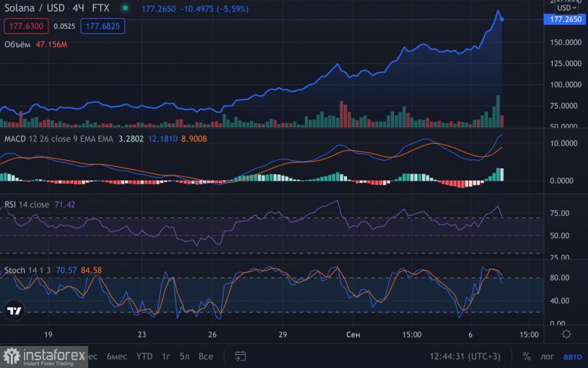Viewport: 588px width, 368px height.
Task: Select the YTD time range
Action: point(145,356)
